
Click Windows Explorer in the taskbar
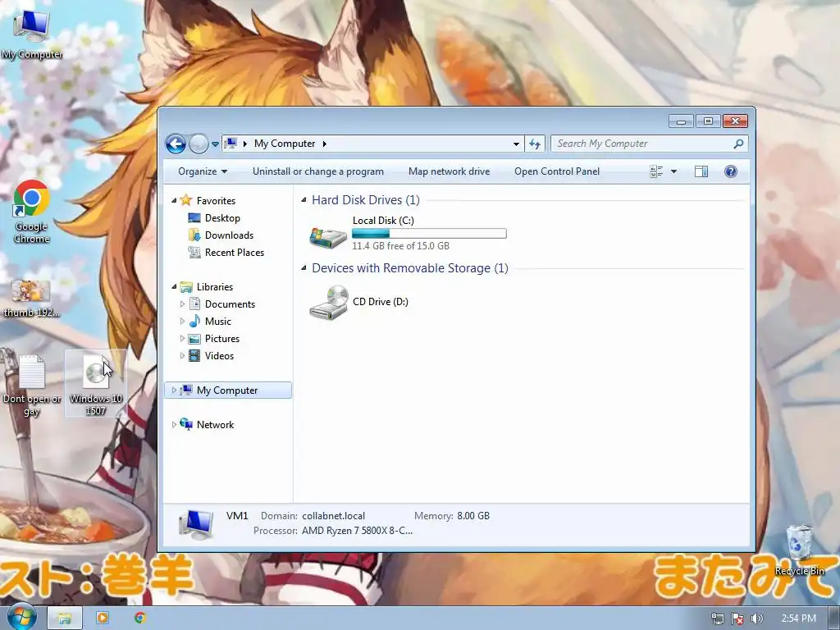click(x=65, y=618)
